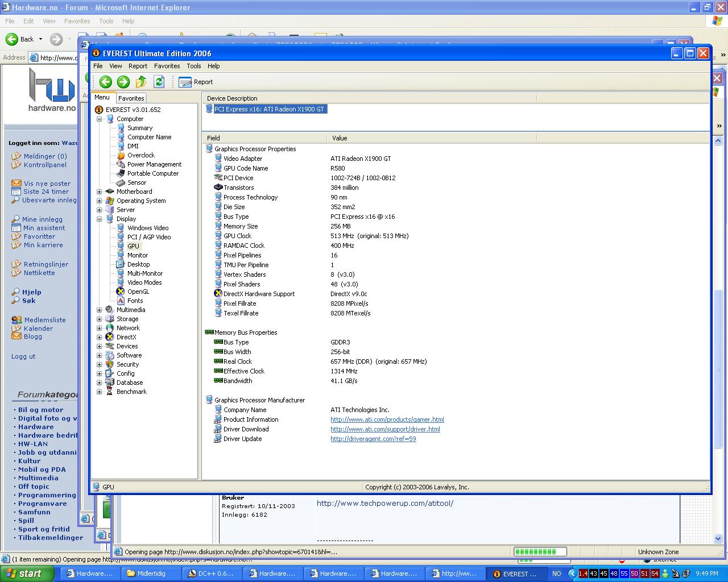Click the Refresh icon in EVEREST toolbar
728x582 pixels.
point(159,82)
